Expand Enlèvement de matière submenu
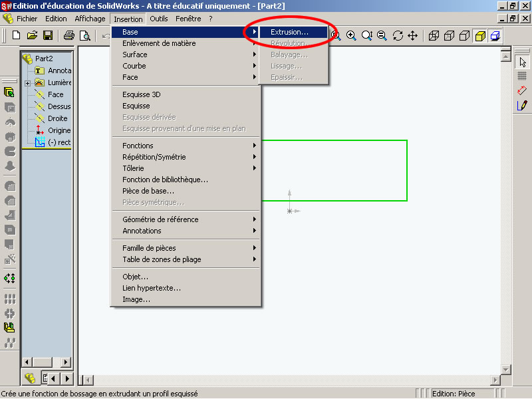The height and width of the screenshot is (399, 532). [x=186, y=43]
